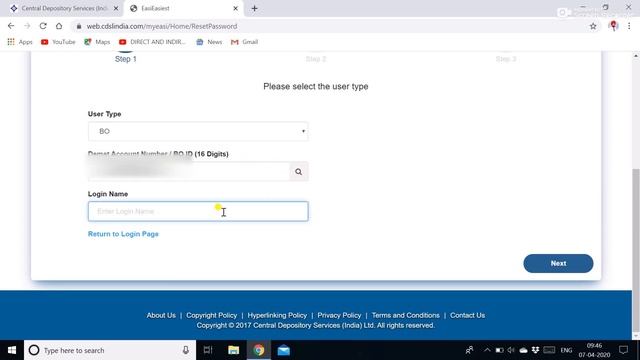Open the Chrome three-dot menu
640x360 pixels.
coord(629,26)
